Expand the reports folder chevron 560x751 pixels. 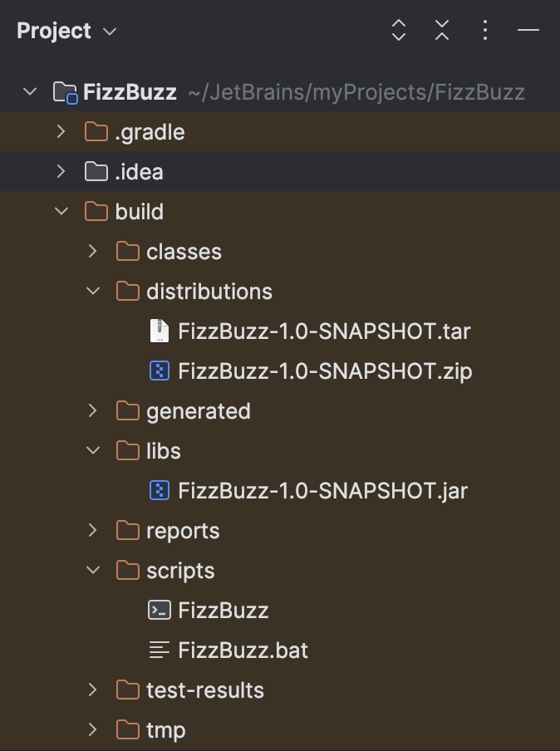click(x=91, y=530)
